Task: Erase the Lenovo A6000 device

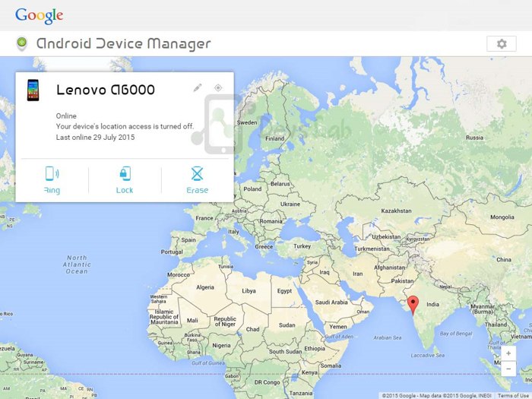Action: (197, 180)
